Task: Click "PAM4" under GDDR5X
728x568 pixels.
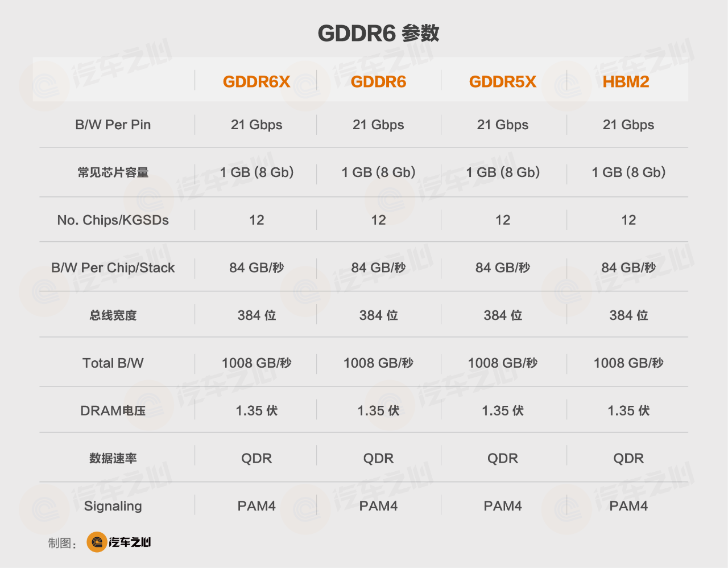Action: [x=503, y=506]
